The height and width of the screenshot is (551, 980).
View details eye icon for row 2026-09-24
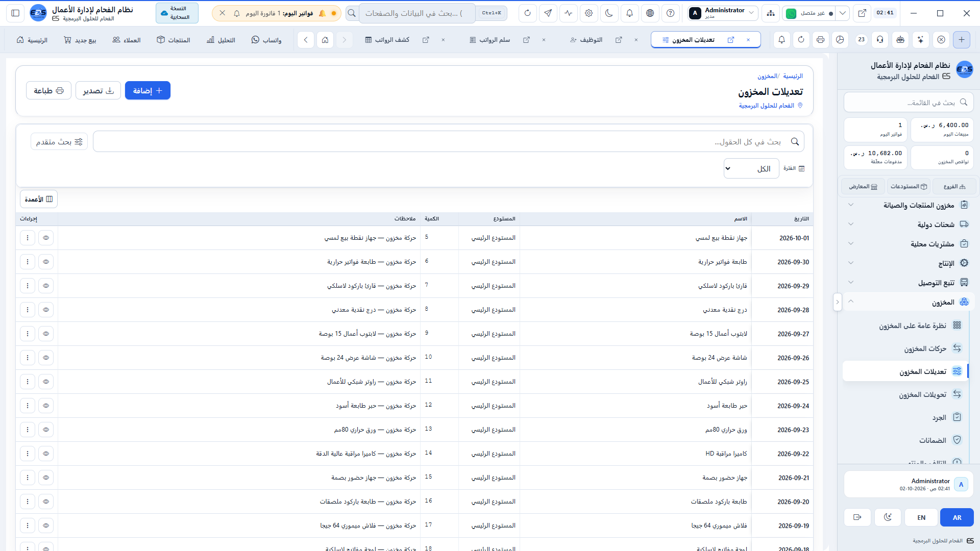(46, 406)
